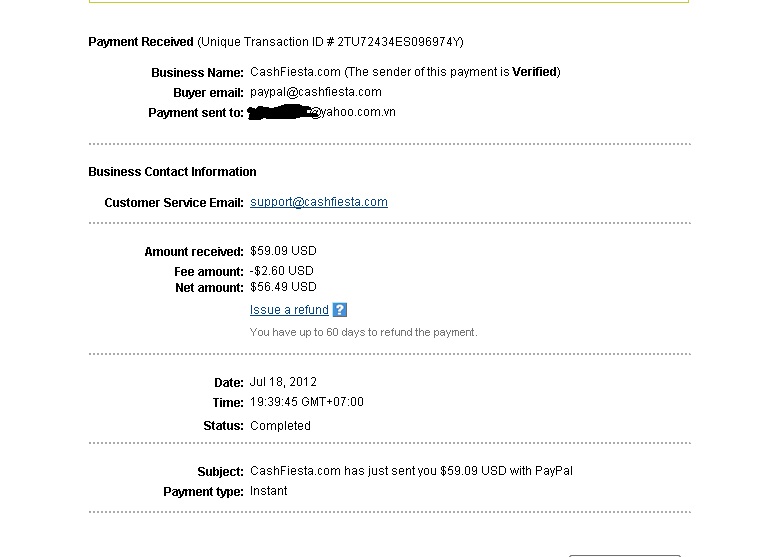Click the payment subject line text
758x557 pixels.
coord(411,471)
